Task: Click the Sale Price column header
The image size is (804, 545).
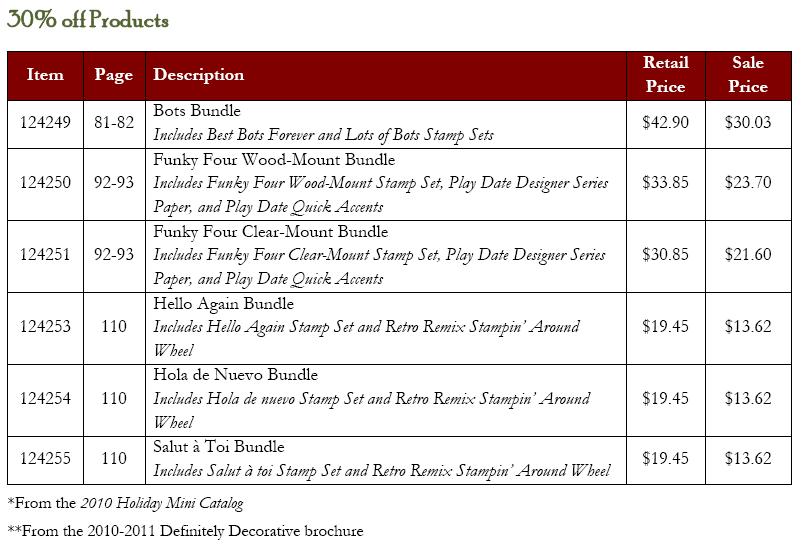Action: click(748, 75)
